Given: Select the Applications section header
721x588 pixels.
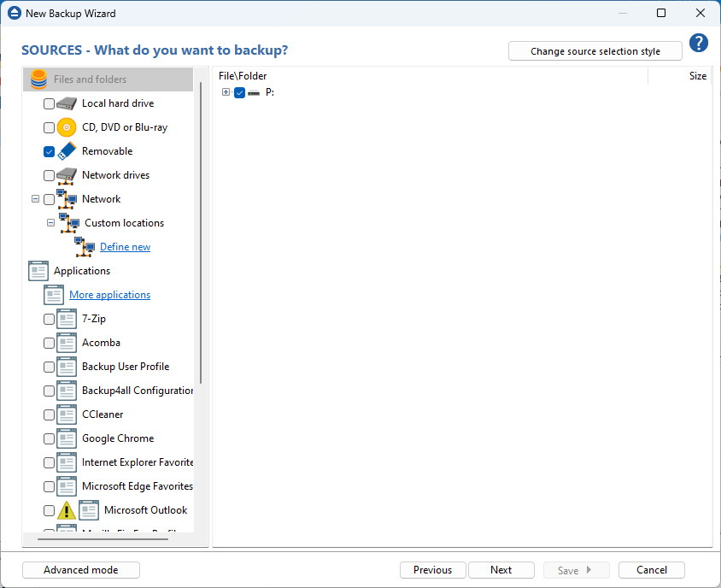Looking at the screenshot, I should (x=81, y=271).
